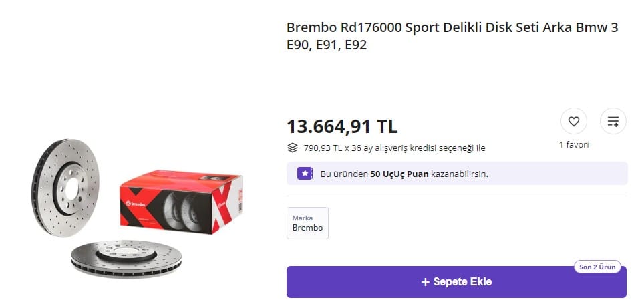Image resolution: width=644 pixels, height=306 pixels.
Task: Click the plus icon on Sepete Ekle
Action: tap(425, 282)
